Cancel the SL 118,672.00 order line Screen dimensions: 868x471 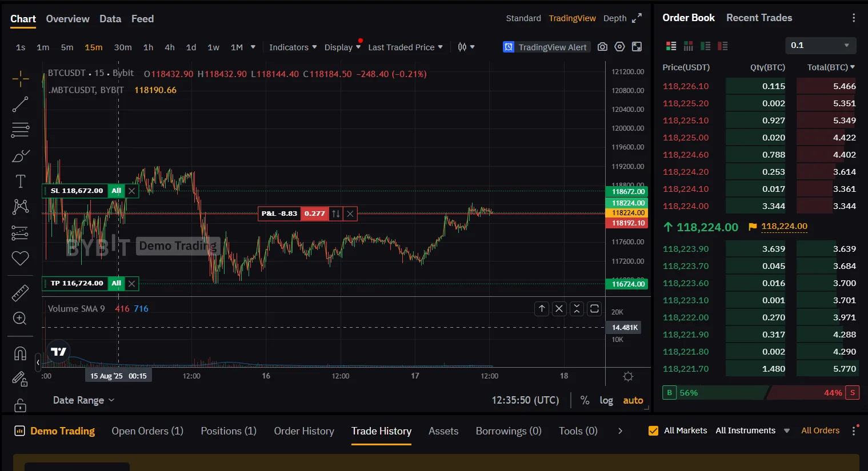pyautogui.click(x=132, y=191)
